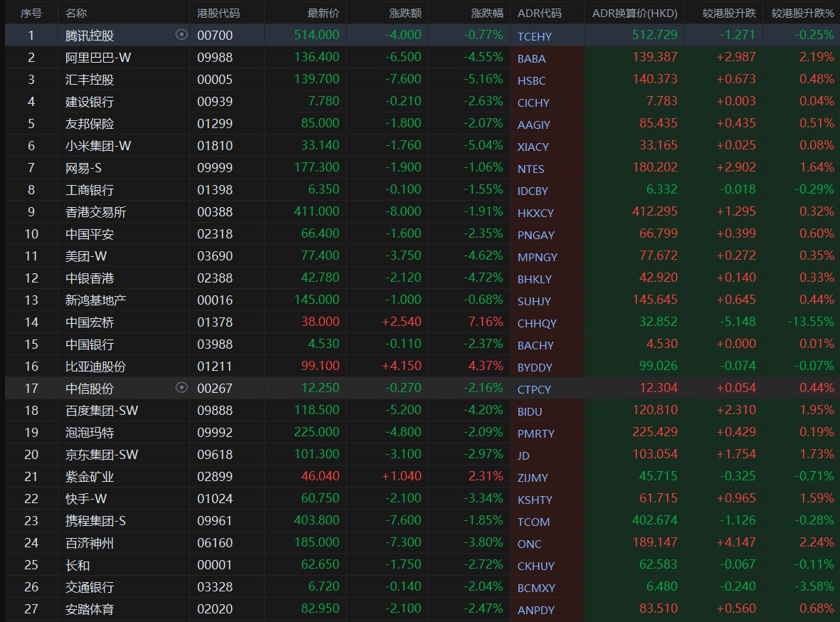Select the 安踏体育 stock name
840x622 pixels.
coord(90,609)
